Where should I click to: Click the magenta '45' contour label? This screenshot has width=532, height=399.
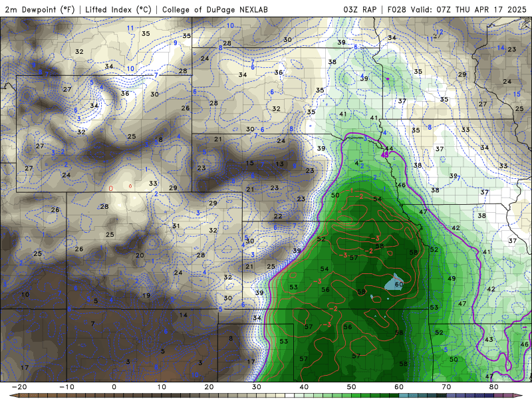pos(385,155)
